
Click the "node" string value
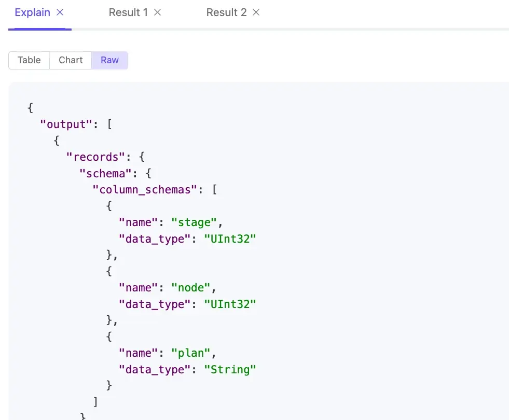click(x=190, y=288)
